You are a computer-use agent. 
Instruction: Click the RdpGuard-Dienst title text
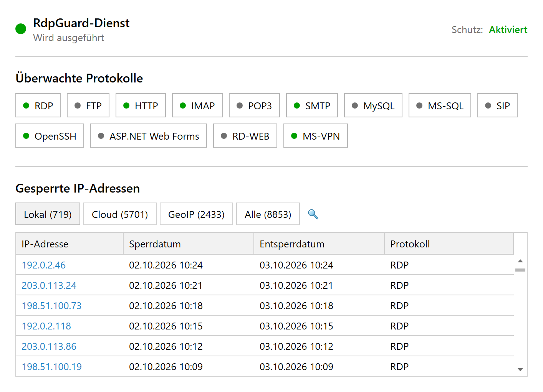[81, 23]
